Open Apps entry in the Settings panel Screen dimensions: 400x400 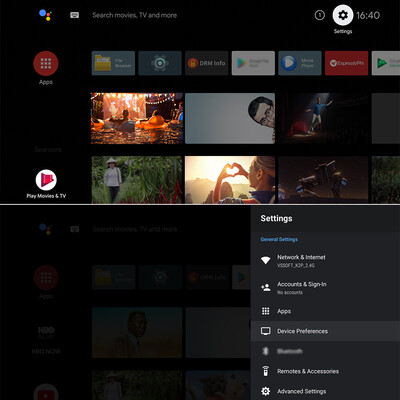coord(325,311)
